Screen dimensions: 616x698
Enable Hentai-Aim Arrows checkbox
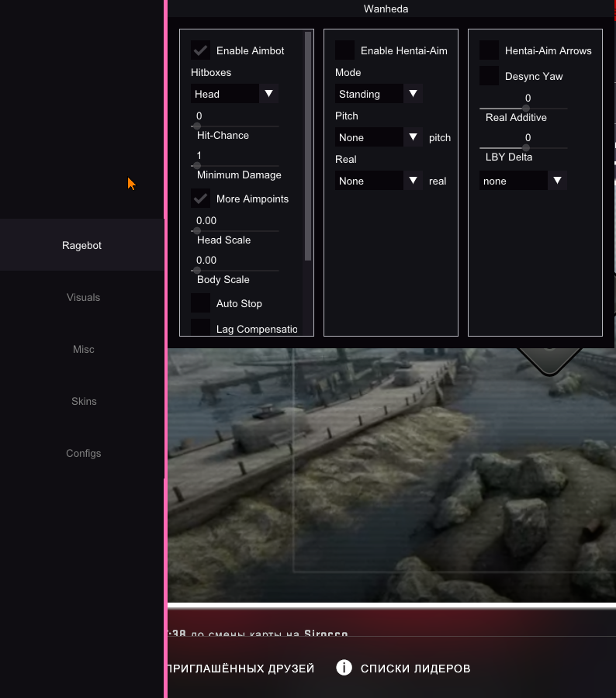coord(490,50)
